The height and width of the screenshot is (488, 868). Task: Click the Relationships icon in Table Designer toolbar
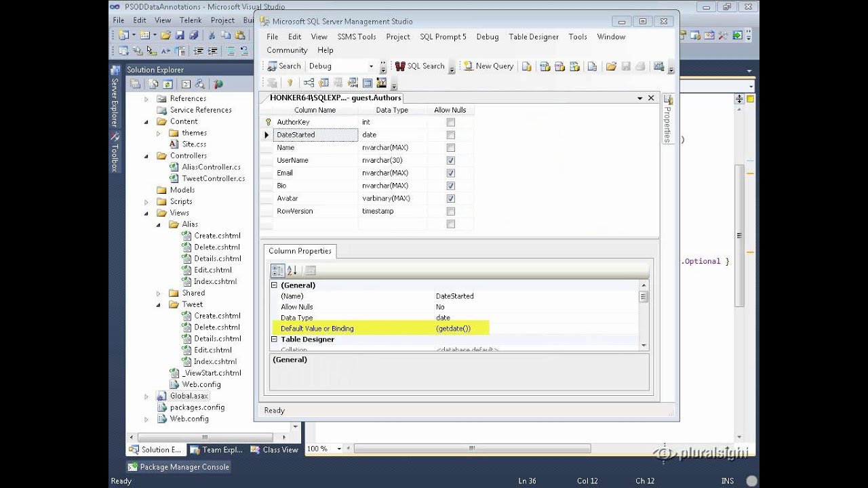click(x=309, y=83)
